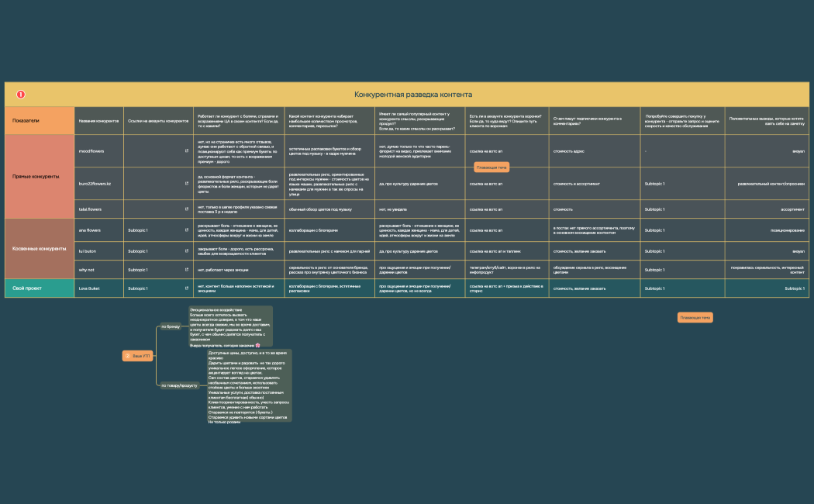814x504 pixels.
Task: Select the по бренду branch node
Action: tap(170, 326)
